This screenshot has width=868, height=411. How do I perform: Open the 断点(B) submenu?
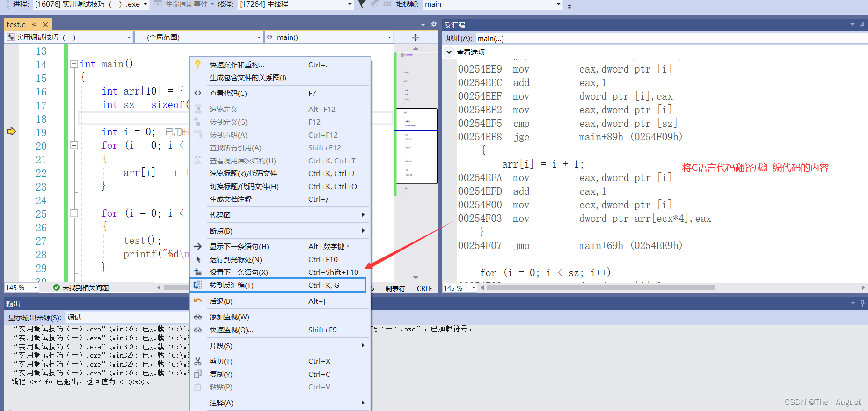pyautogui.click(x=280, y=231)
